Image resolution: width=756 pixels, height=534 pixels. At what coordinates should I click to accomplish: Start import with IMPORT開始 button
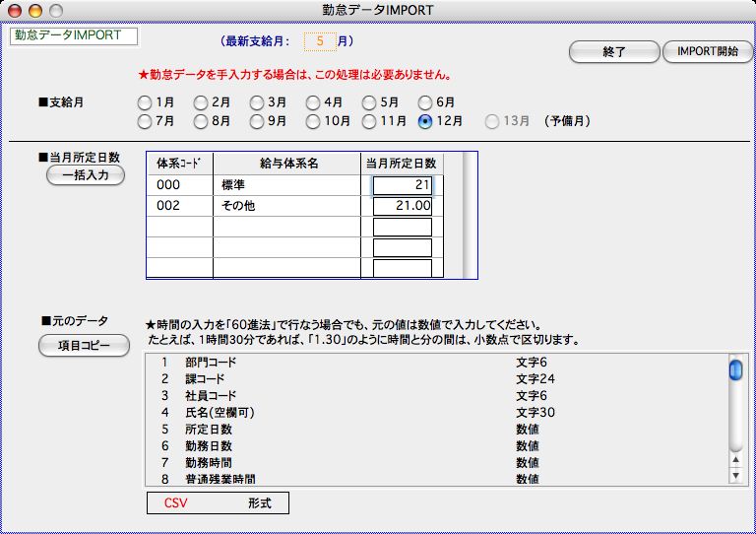pyautogui.click(x=707, y=52)
